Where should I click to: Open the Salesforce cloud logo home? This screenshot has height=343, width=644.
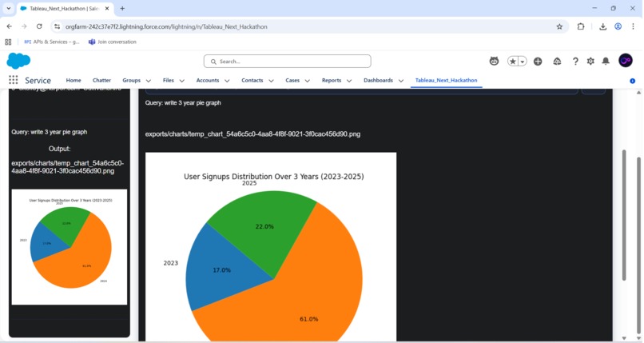pos(18,61)
